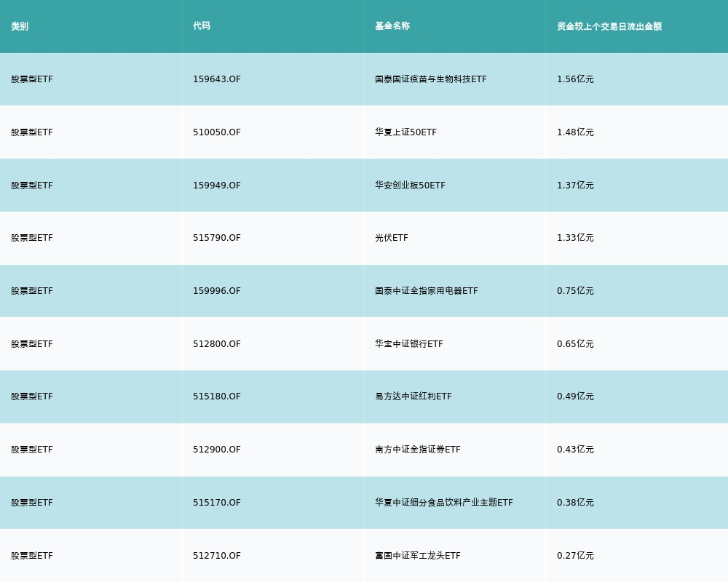Click fund name 富国中证军工龙头ETF

click(x=418, y=556)
